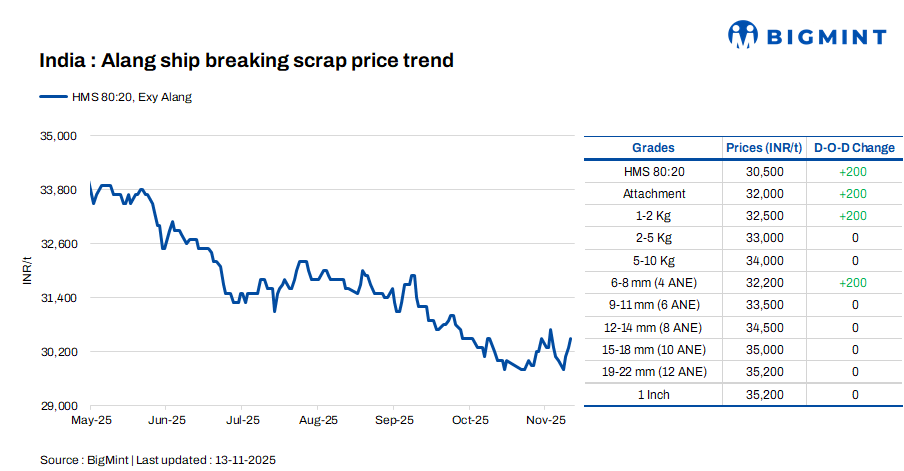Select the 1 Inch grade row
The height and width of the screenshot is (471, 904).
(653, 394)
